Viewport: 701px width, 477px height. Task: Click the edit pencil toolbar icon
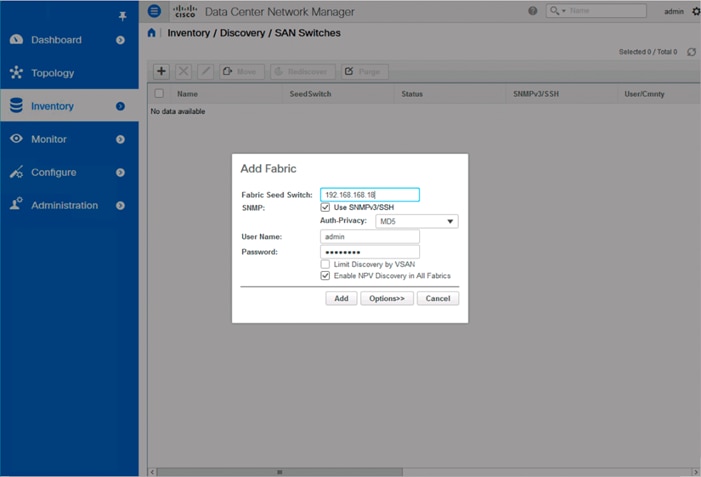205,71
